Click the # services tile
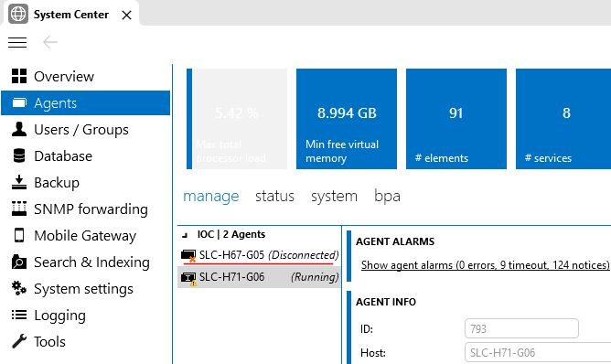Viewport: 611px width, 364px height. (563, 119)
